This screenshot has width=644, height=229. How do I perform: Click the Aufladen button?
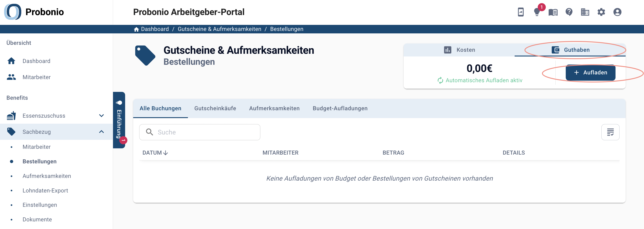coord(590,72)
